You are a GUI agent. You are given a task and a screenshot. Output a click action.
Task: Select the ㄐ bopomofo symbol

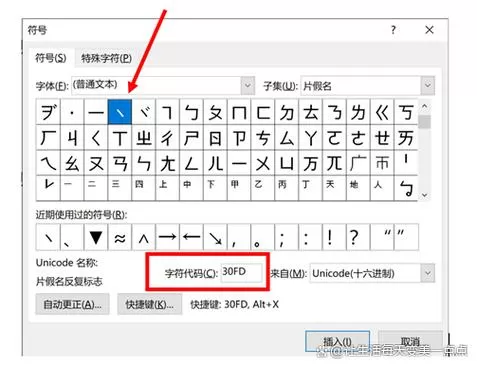tap(72, 137)
